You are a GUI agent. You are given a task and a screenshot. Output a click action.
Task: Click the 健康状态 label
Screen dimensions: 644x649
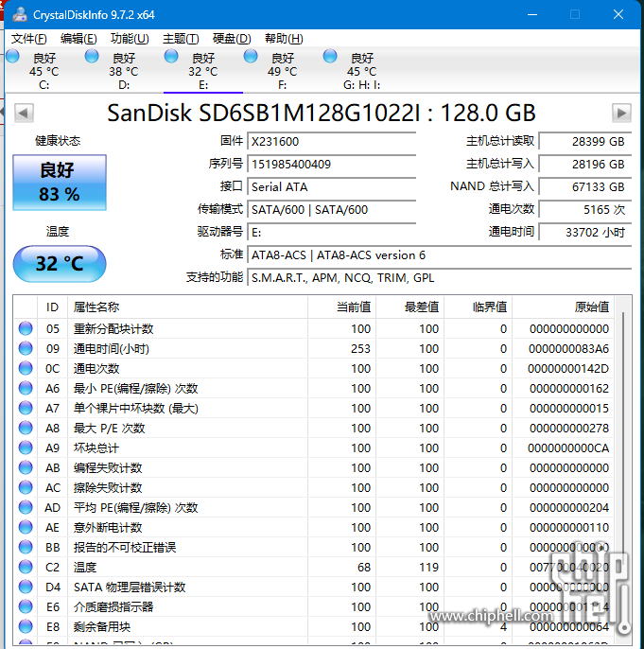(58, 141)
